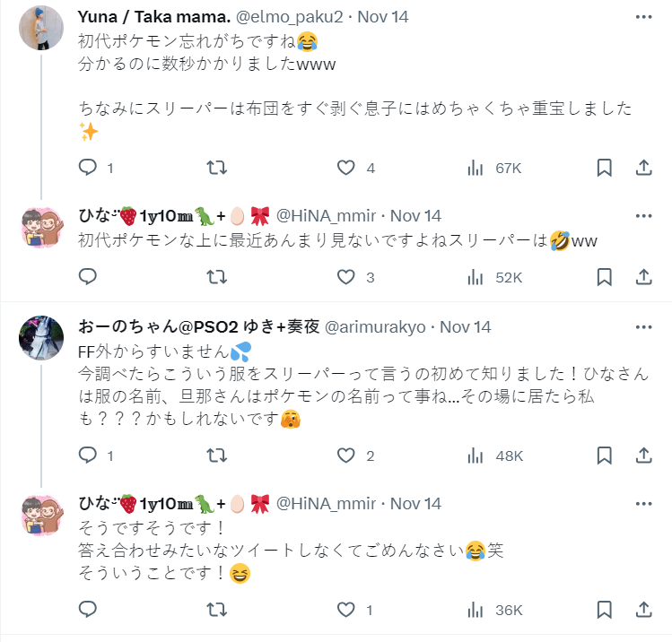672x642 pixels.
Task: Click おーのちゃん's profile picture
Action: point(41,337)
